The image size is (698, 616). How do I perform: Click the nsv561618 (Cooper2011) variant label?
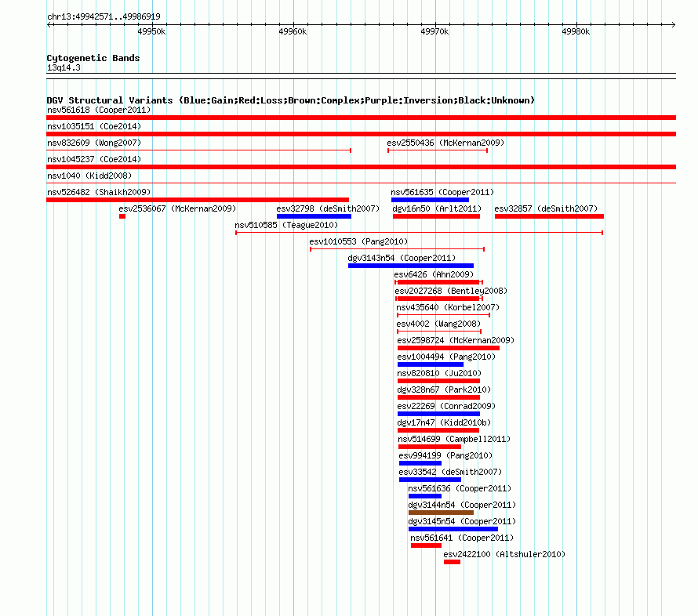click(x=99, y=110)
